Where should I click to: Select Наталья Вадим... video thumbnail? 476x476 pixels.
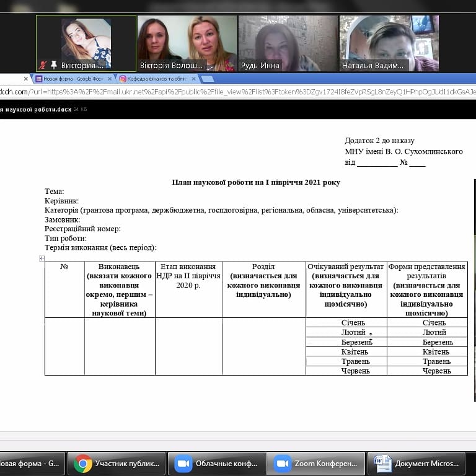click(x=389, y=43)
